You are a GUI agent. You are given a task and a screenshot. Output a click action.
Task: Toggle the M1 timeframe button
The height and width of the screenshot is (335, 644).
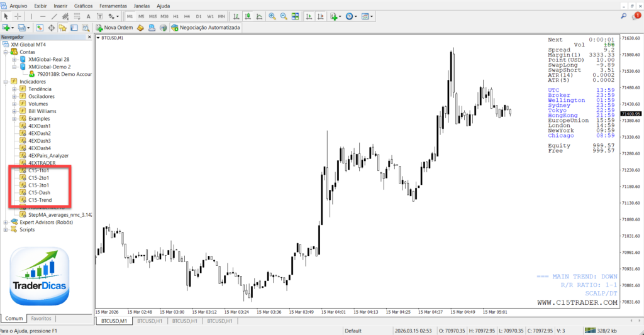tap(130, 16)
